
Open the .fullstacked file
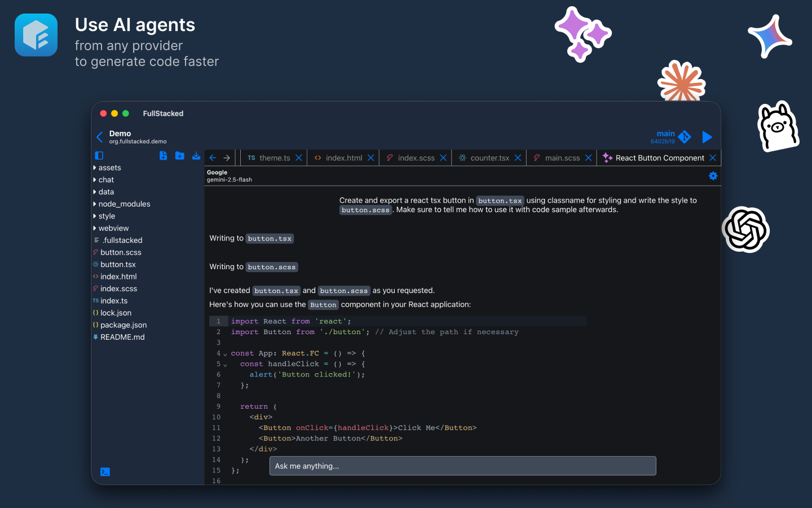coord(118,240)
